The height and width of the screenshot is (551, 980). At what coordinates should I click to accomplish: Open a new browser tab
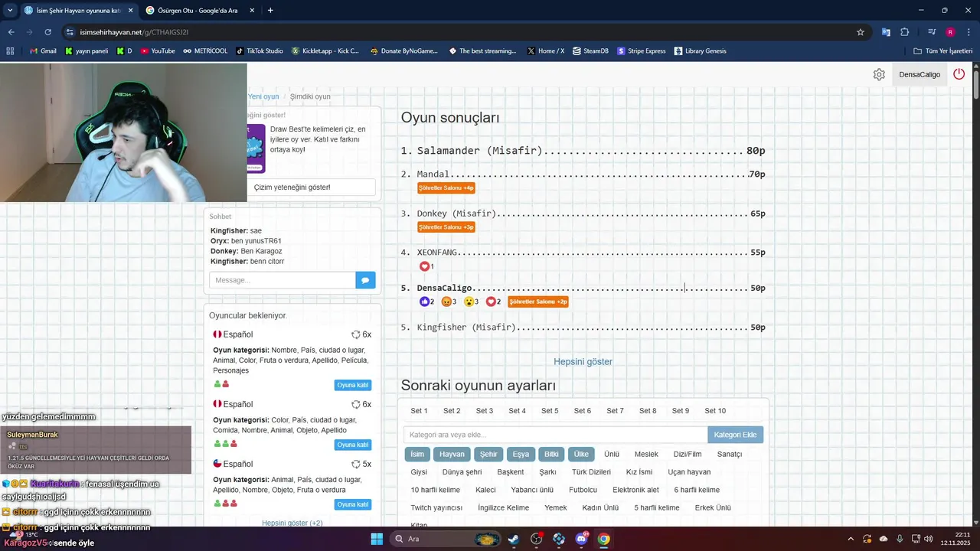point(270,11)
